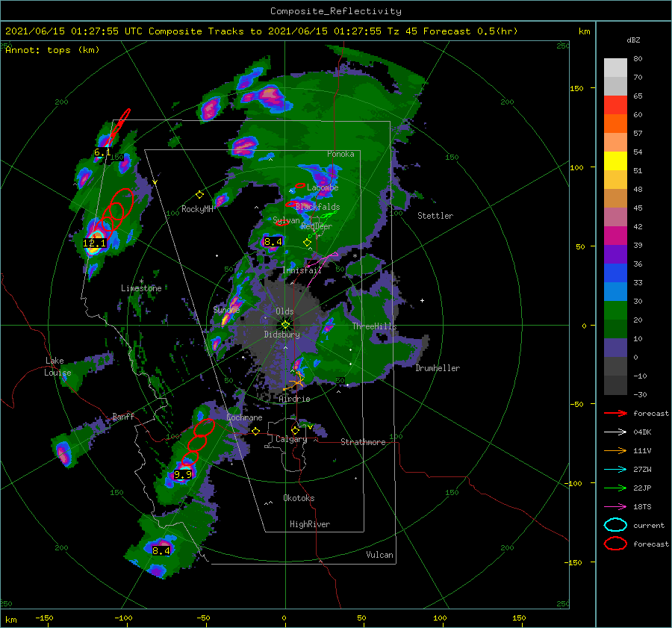Click the RockyMH label
672x628 pixels.
click(197, 209)
